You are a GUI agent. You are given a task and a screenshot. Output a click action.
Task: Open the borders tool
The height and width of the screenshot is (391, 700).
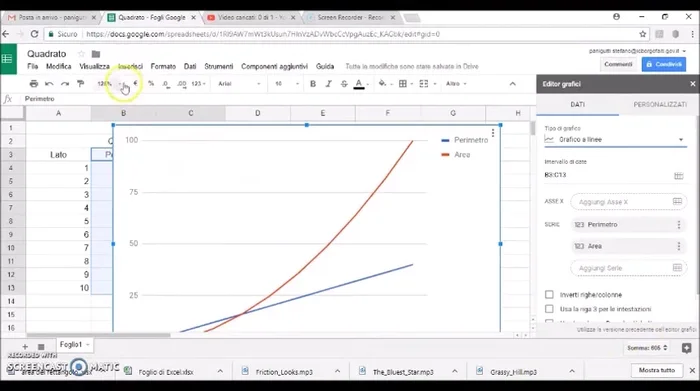(403, 83)
